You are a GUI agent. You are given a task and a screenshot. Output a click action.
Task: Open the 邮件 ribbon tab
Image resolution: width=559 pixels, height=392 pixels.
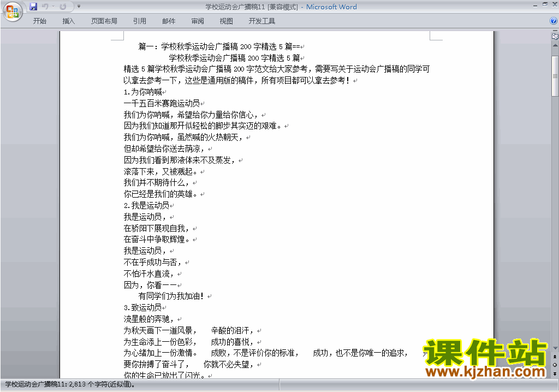(169, 21)
